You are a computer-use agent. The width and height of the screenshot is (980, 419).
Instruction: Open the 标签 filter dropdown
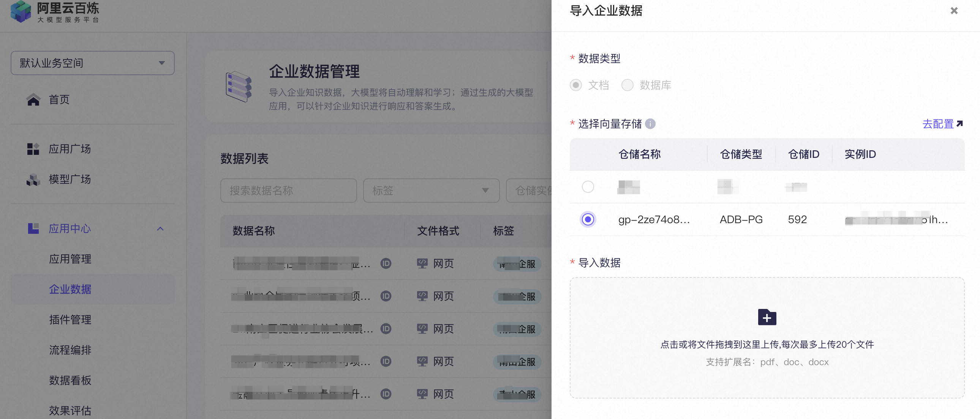coord(431,191)
